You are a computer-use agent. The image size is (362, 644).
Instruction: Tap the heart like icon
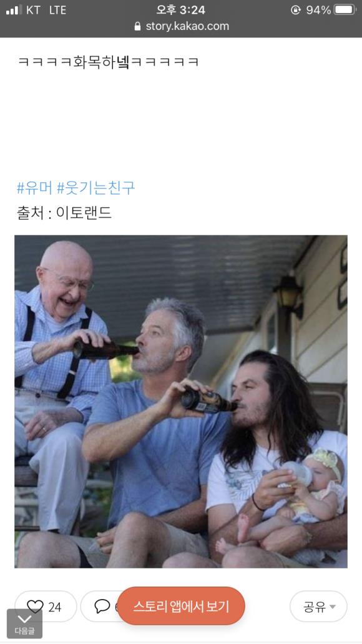click(35, 607)
